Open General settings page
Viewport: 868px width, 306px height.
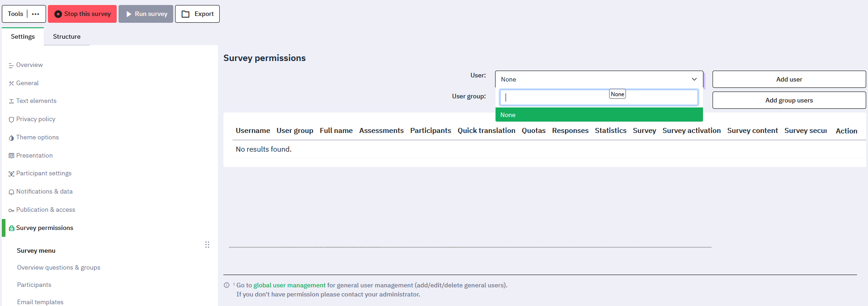coord(27,83)
